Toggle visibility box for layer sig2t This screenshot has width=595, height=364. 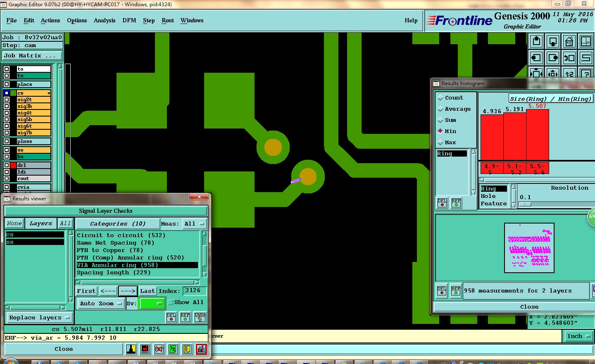[7, 100]
